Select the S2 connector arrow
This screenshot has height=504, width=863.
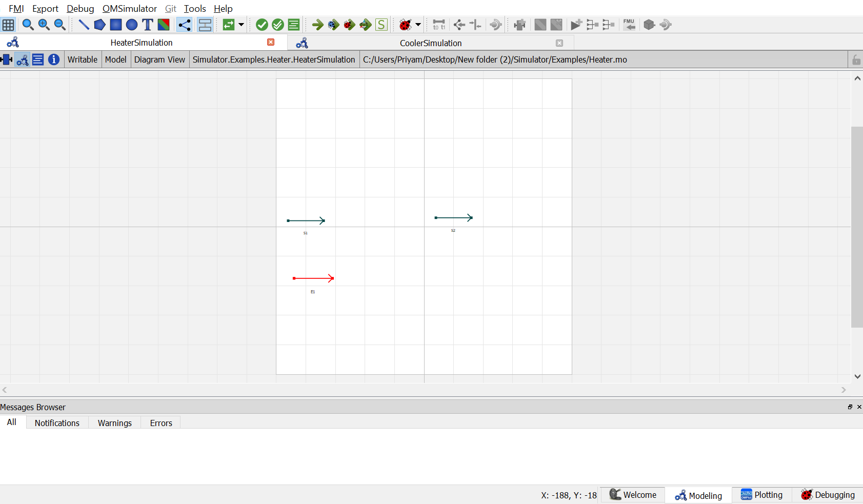click(x=453, y=218)
